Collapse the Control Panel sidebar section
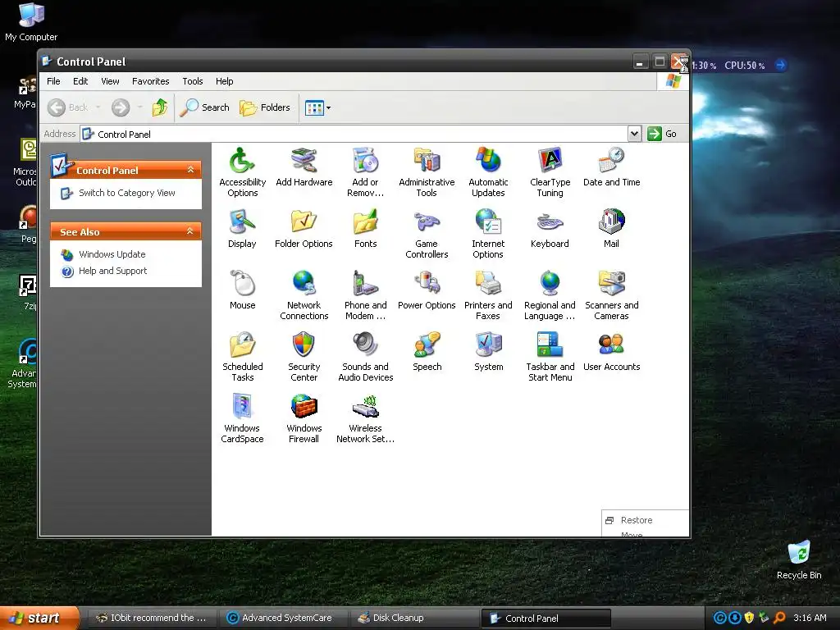Image resolution: width=840 pixels, height=630 pixels. pos(190,170)
